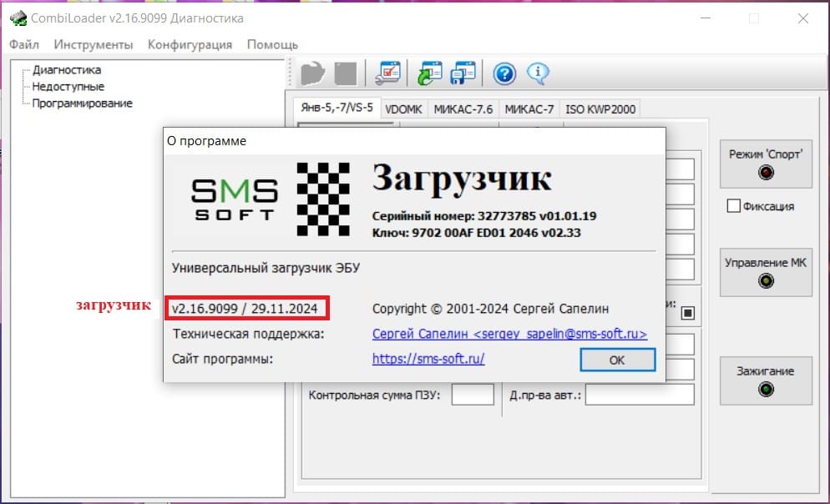Click load configuration icon with green arrow
This screenshot has width=830, height=504.
[x=429, y=74]
